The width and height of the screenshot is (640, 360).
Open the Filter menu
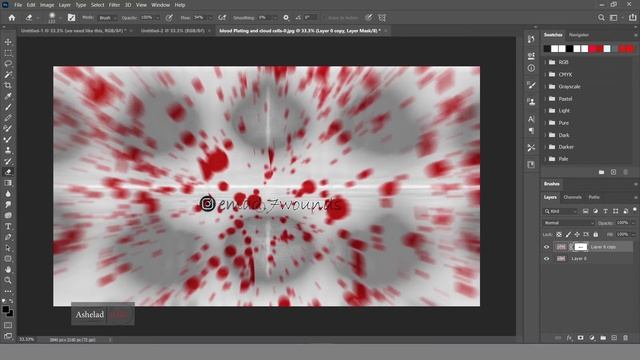(x=114, y=5)
